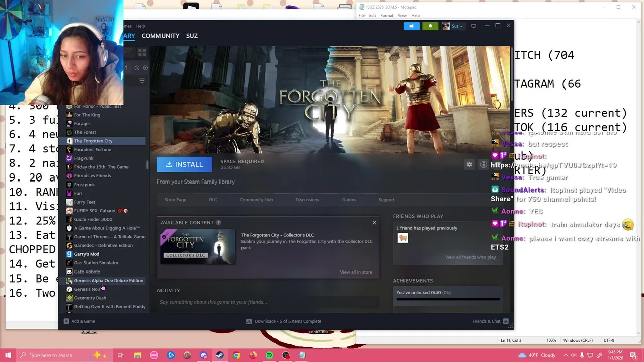Image resolution: width=644 pixels, height=362 pixels.
Task: Type in the activity message field
Action: 269,302
